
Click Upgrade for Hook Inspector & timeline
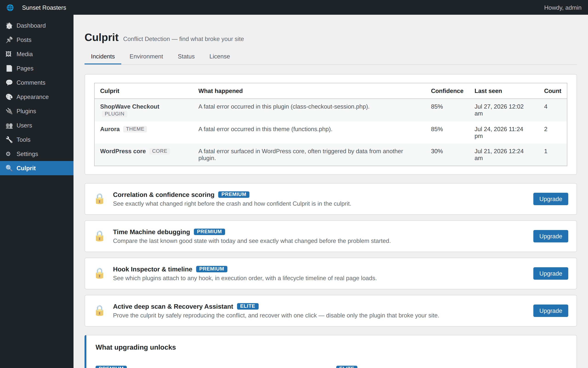click(551, 273)
